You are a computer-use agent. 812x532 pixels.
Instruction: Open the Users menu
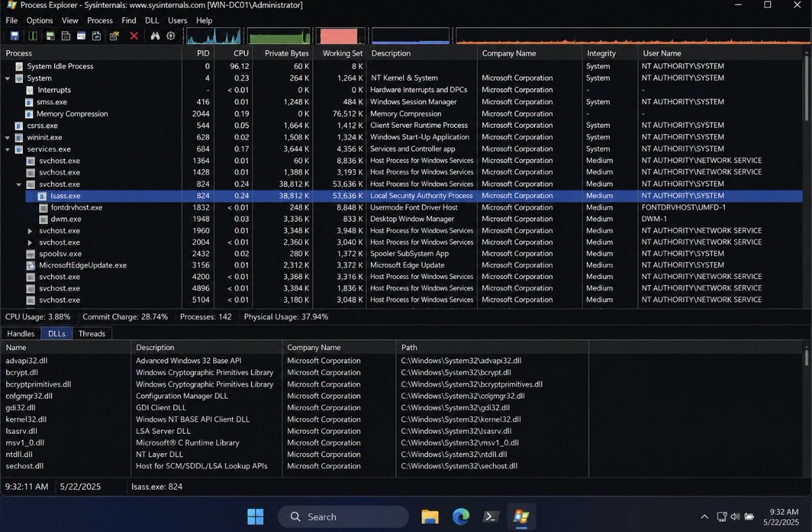(177, 20)
